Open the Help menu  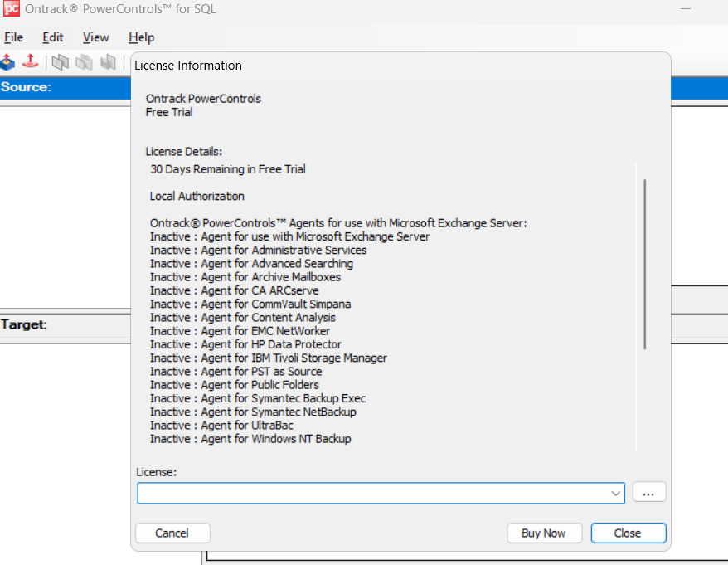click(x=141, y=37)
